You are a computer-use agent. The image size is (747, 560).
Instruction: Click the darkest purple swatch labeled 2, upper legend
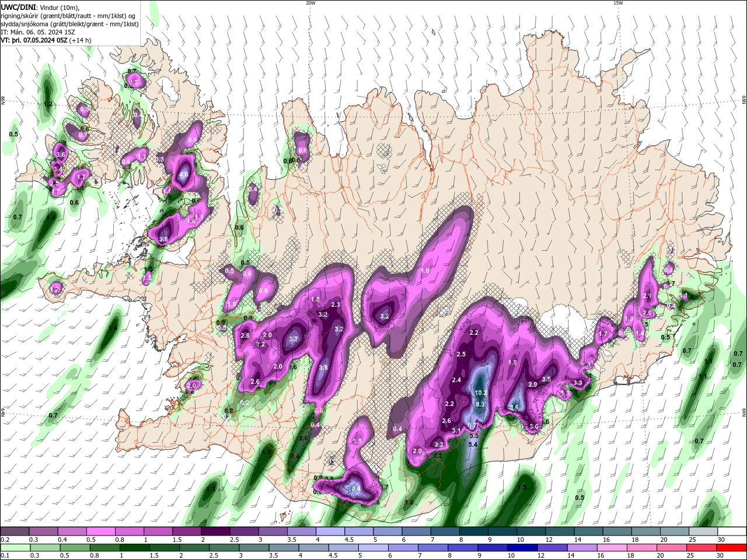(x=215, y=531)
